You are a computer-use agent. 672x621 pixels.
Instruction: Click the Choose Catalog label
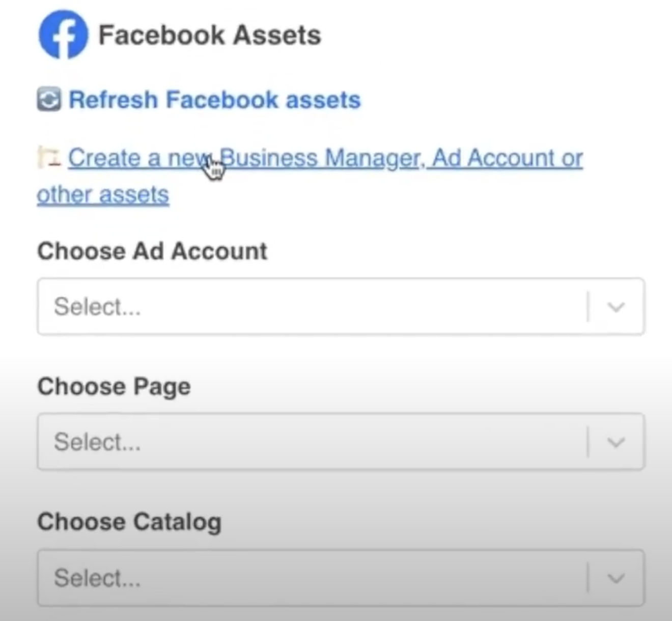129,522
